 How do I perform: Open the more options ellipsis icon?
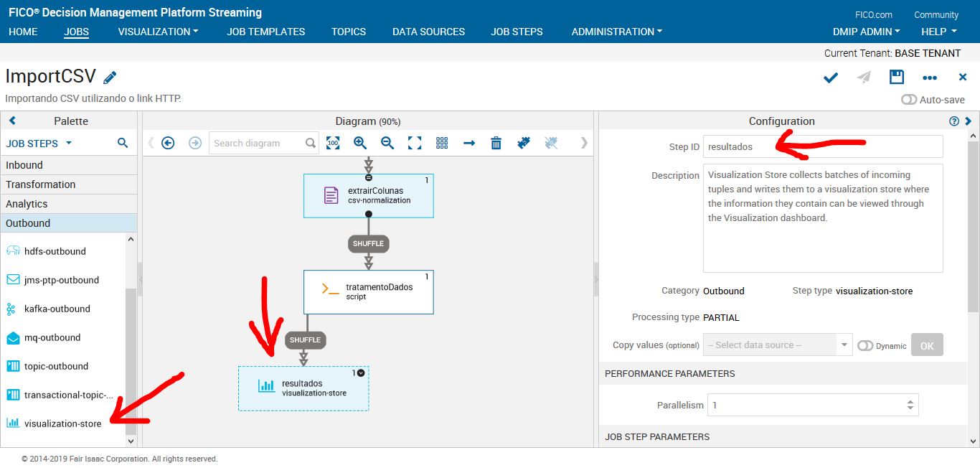click(x=929, y=77)
